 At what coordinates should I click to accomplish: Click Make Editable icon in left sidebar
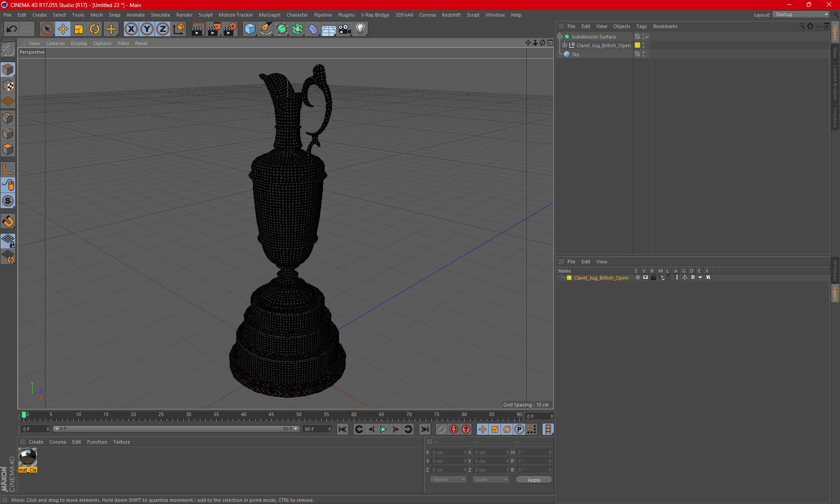pos(8,50)
